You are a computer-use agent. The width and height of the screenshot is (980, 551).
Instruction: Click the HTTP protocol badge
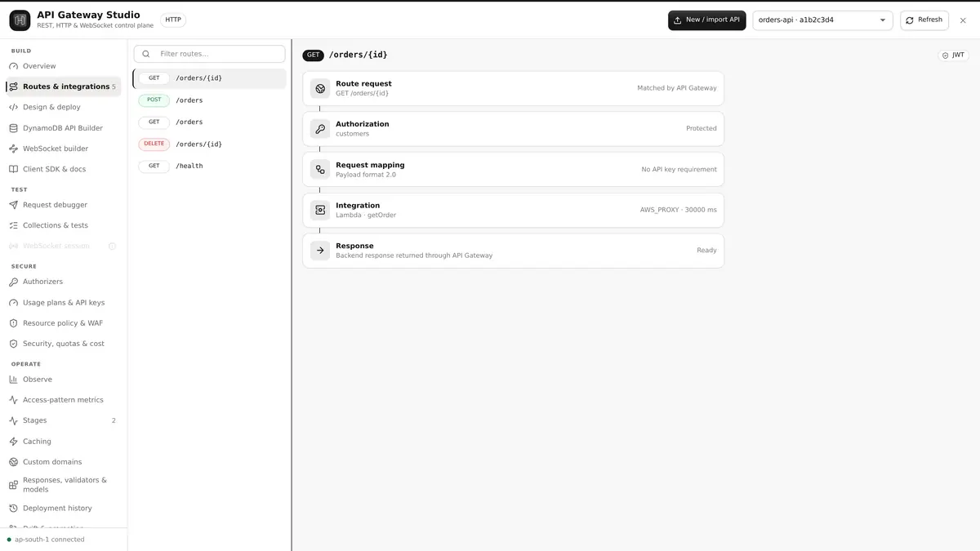173,20
